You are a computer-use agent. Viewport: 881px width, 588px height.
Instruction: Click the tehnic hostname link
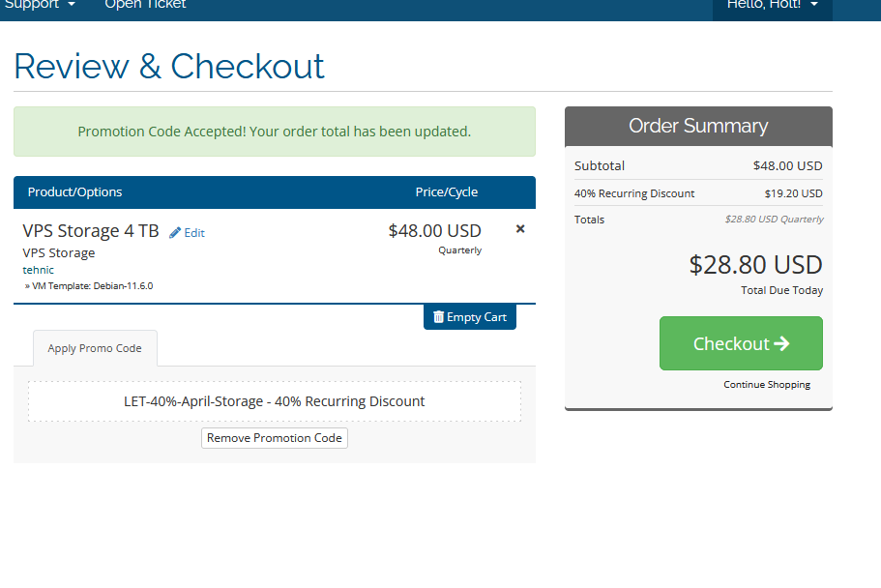(39, 270)
